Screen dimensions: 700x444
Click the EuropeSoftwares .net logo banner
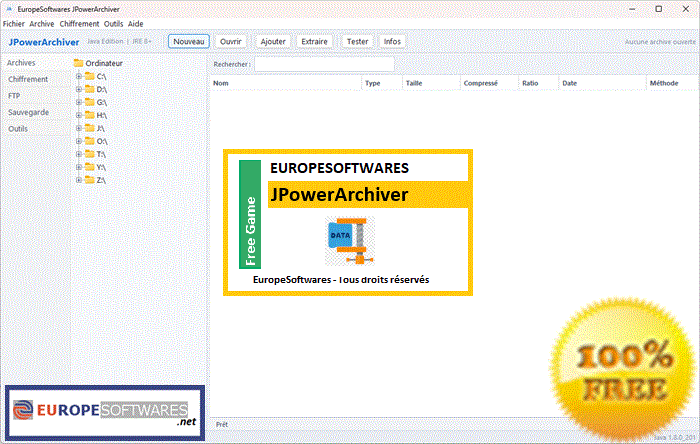click(105, 413)
